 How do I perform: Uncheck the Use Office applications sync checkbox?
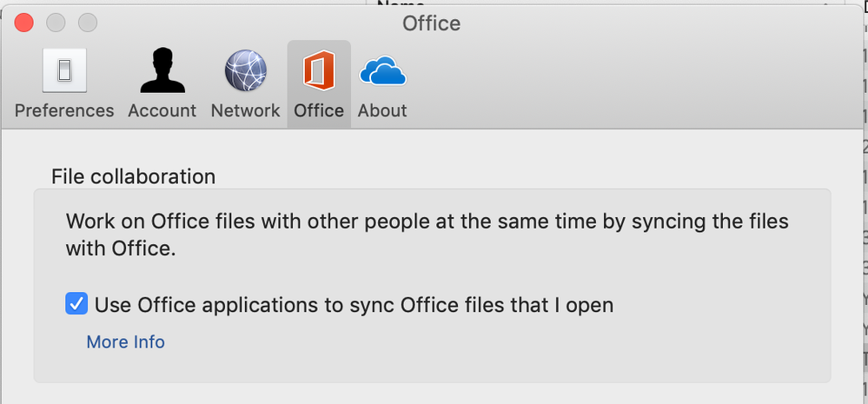coord(76,304)
